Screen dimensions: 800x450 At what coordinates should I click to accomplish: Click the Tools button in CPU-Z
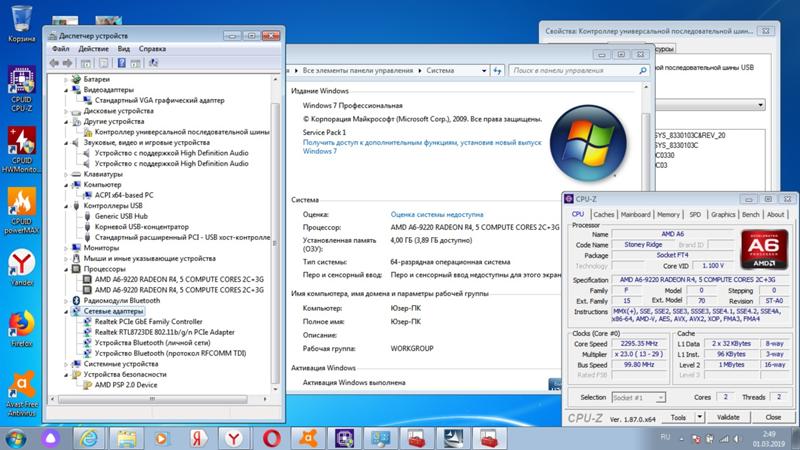pyautogui.click(x=678, y=417)
